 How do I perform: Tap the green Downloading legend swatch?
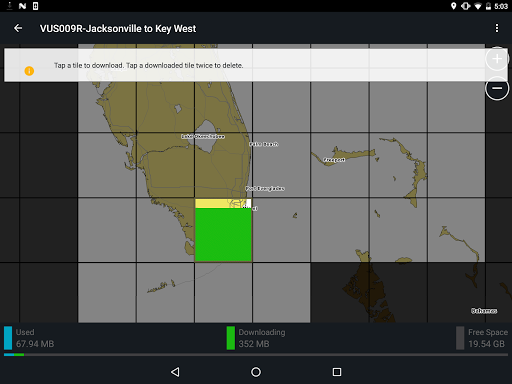click(231, 338)
